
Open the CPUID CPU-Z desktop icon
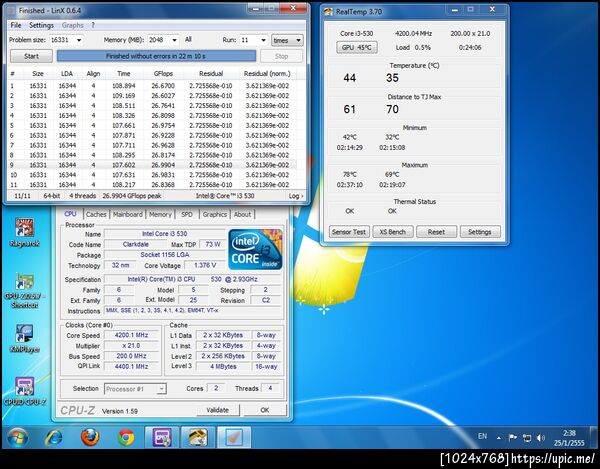[x=24, y=391]
